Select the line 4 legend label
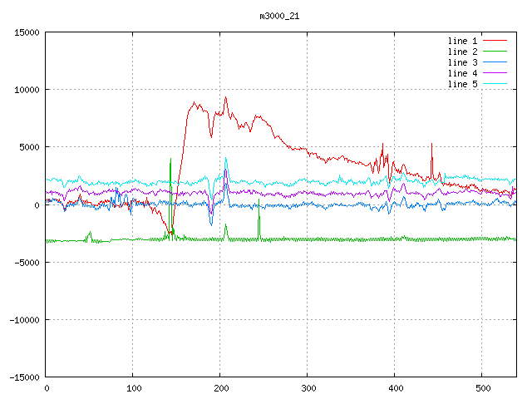 (x=462, y=73)
